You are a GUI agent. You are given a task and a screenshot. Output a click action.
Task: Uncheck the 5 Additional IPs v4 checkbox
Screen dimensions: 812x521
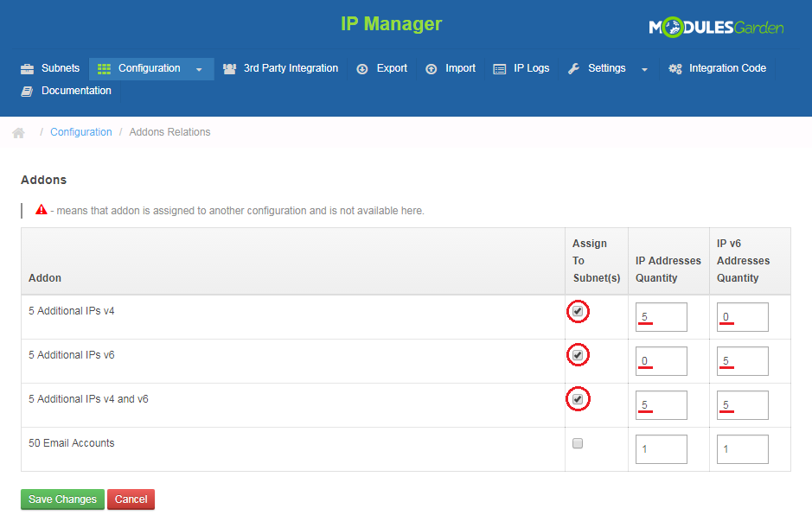578,311
